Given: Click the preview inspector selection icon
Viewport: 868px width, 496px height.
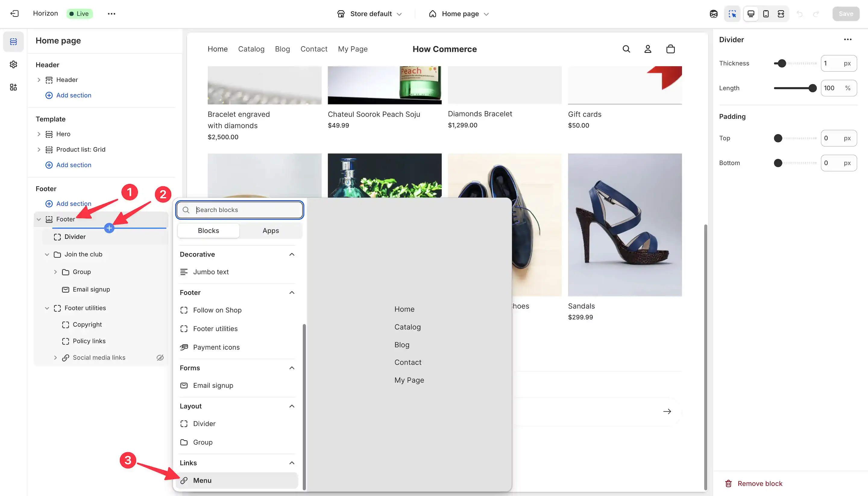Looking at the screenshot, I should (732, 14).
